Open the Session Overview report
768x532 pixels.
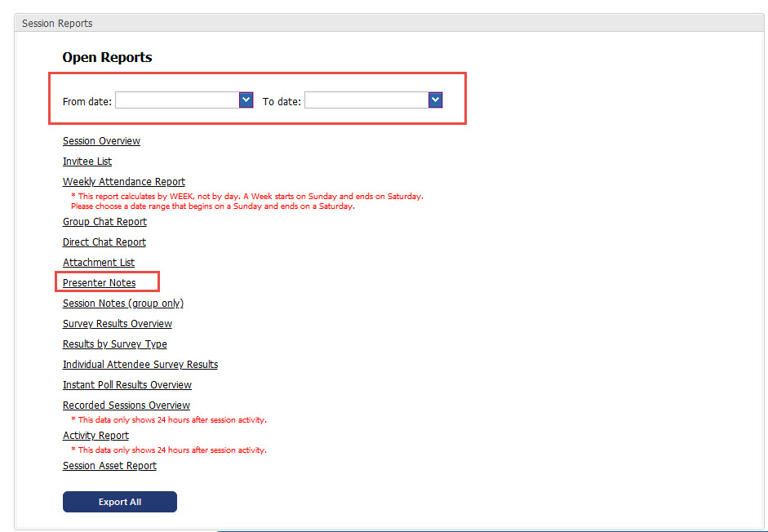pos(101,141)
